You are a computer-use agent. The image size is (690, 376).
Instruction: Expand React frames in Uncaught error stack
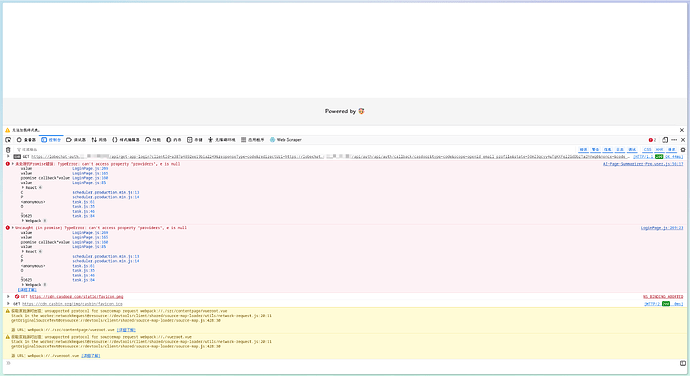pyautogui.click(x=23, y=251)
